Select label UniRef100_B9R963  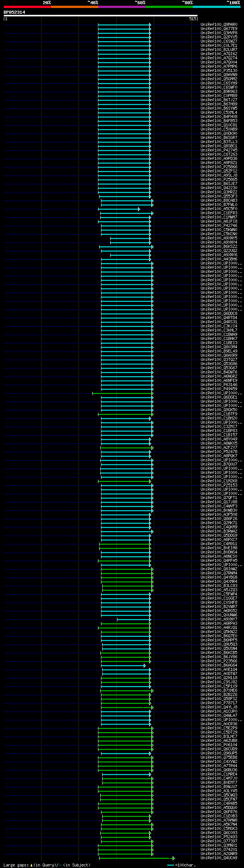click(x=219, y=92)
